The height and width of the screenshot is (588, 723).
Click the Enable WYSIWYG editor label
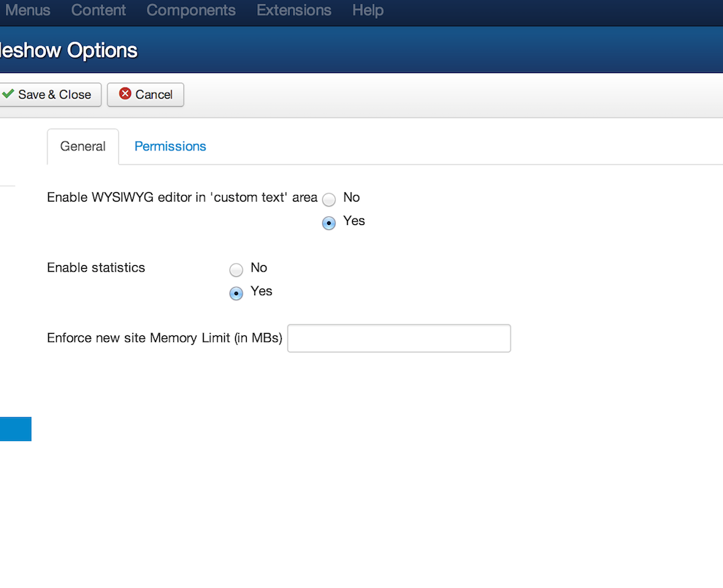(182, 197)
